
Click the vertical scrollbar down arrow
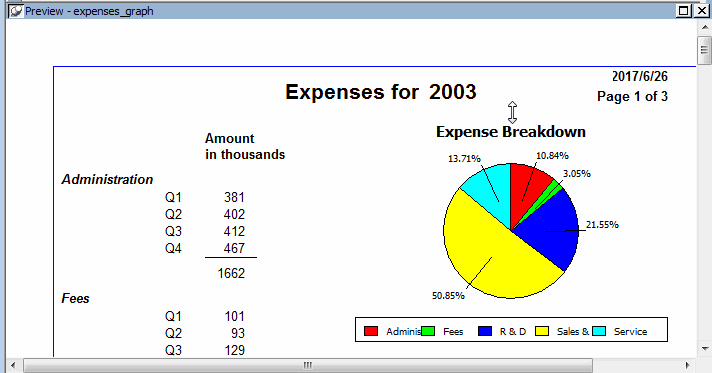(x=705, y=349)
